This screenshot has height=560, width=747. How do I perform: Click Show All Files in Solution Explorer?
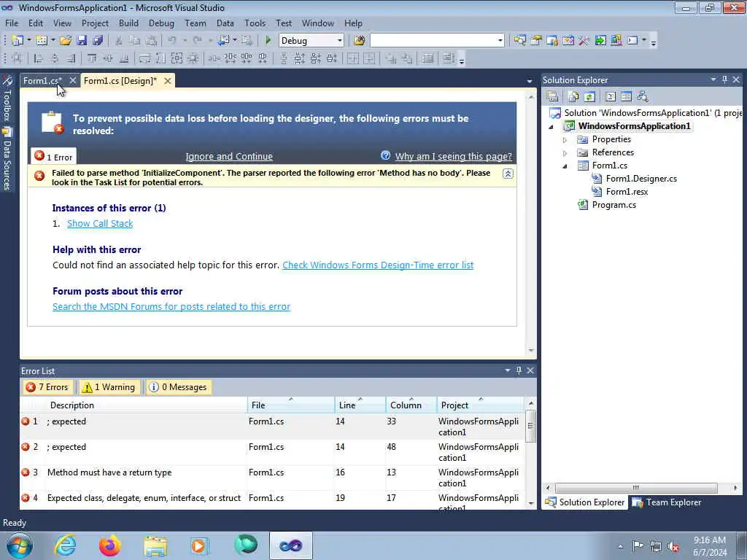coord(573,97)
